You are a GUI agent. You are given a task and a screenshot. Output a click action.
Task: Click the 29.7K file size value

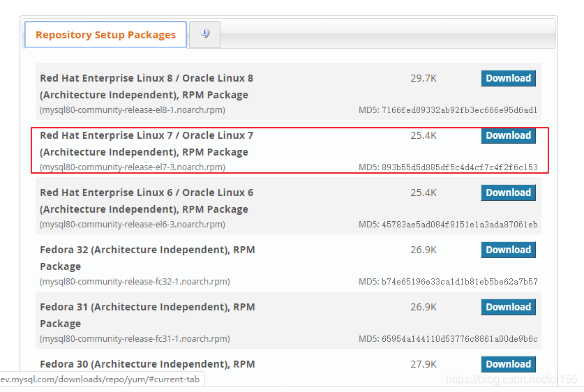[x=424, y=79]
